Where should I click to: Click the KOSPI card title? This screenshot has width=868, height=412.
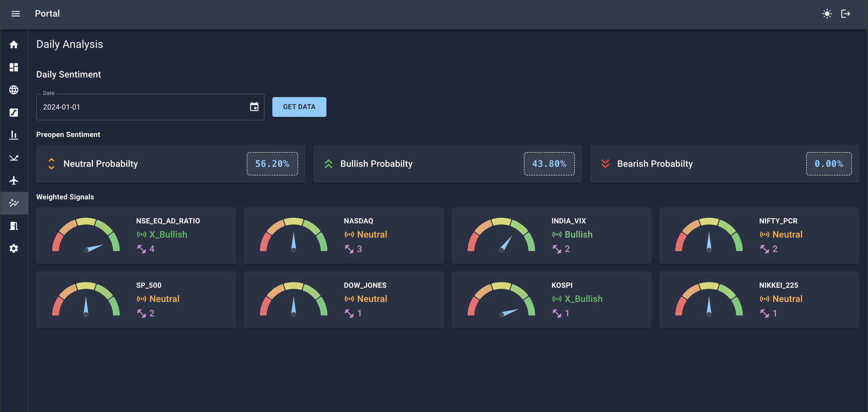pos(562,286)
